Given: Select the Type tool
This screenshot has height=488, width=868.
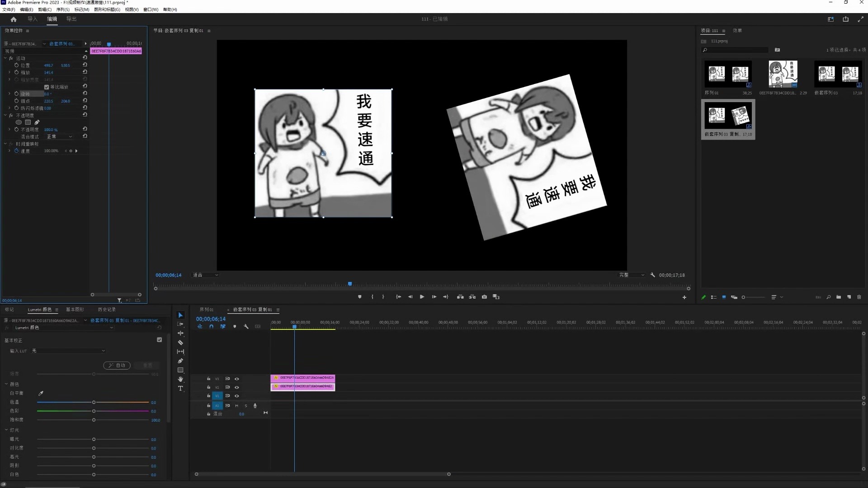Looking at the screenshot, I should [x=180, y=389].
